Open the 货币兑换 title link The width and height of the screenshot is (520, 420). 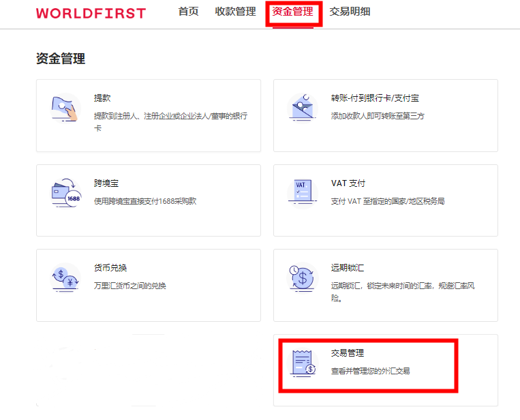coord(110,268)
